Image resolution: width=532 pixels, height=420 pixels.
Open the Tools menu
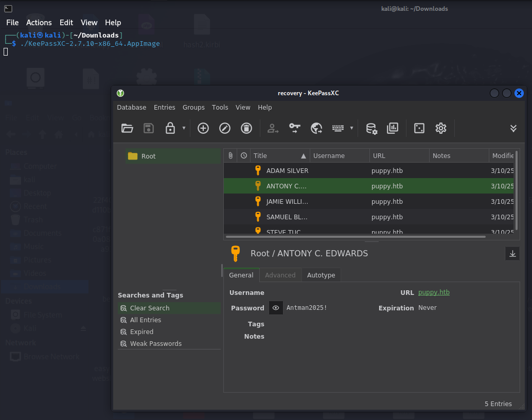tap(220, 108)
